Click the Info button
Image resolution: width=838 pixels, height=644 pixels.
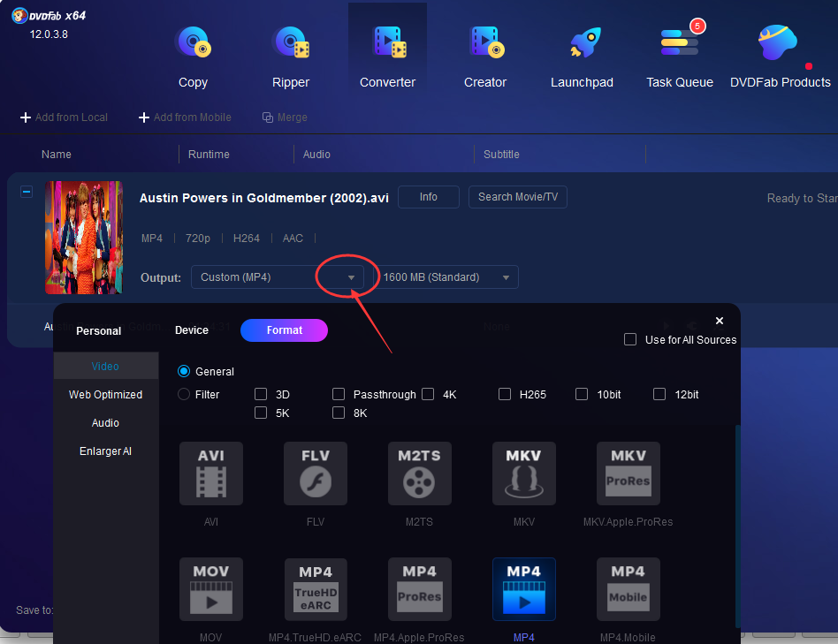tap(429, 197)
